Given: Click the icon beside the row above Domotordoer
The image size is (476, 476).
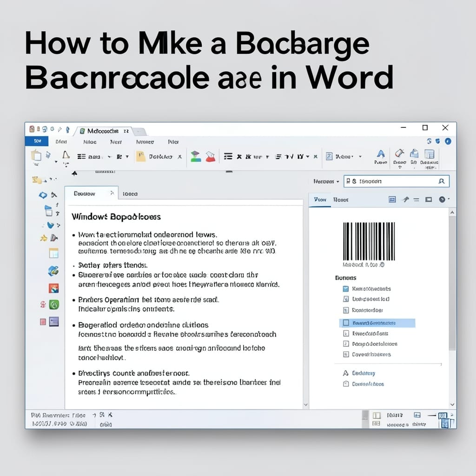Looking at the screenshot, I should [x=346, y=299].
